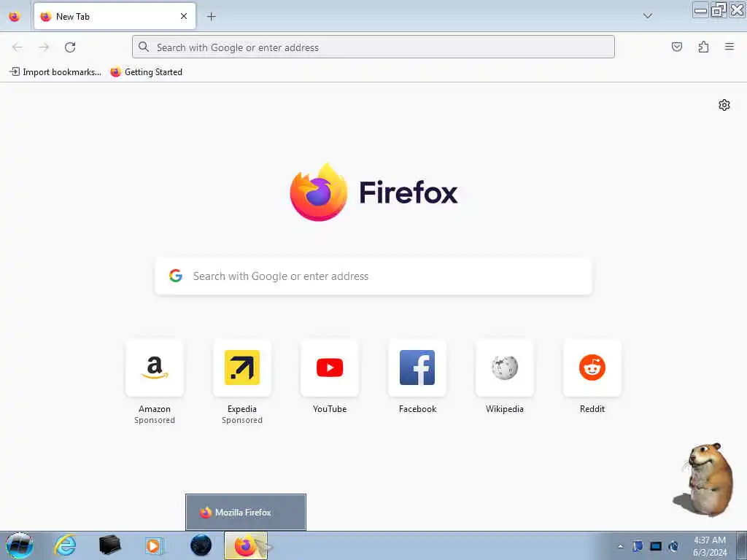Click the monitor tray icon
This screenshot has height=560, width=747.
click(x=656, y=546)
